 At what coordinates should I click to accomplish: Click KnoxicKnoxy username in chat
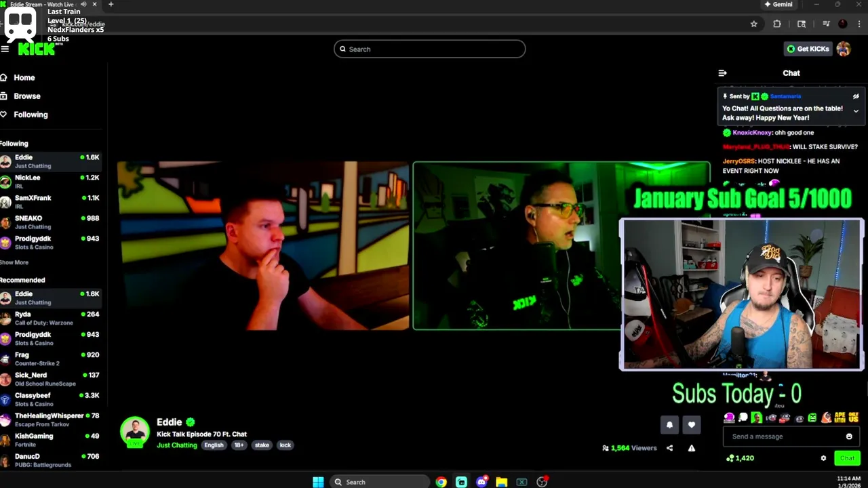tap(752, 133)
